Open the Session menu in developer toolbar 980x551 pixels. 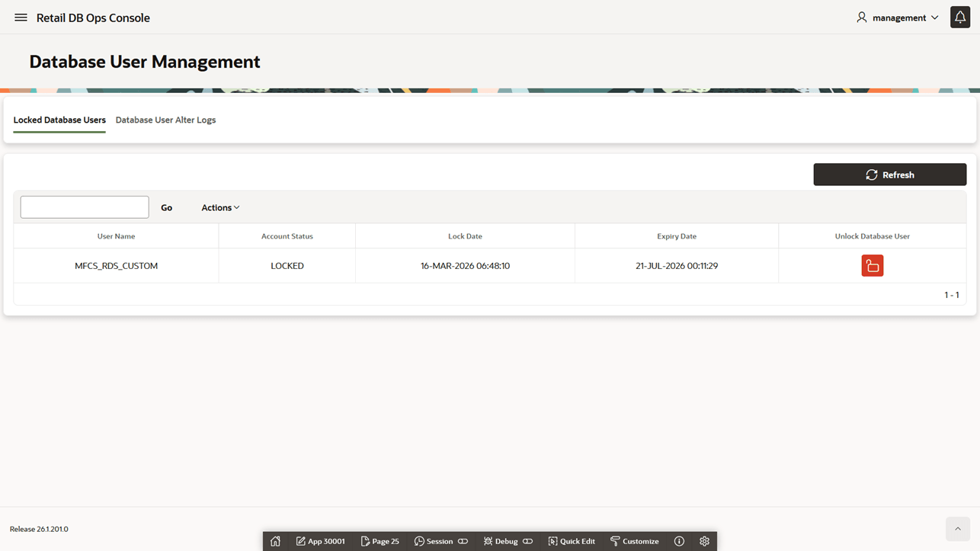440,541
